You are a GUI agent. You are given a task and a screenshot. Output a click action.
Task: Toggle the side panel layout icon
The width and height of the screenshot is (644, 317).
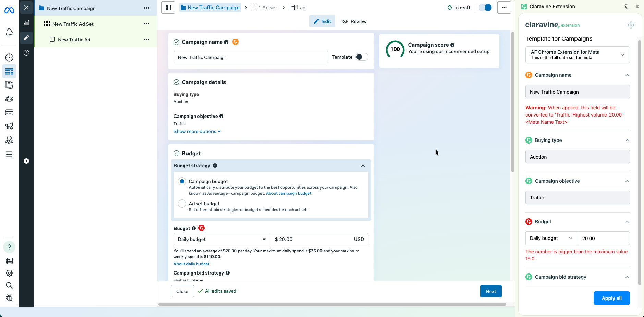coord(168,8)
